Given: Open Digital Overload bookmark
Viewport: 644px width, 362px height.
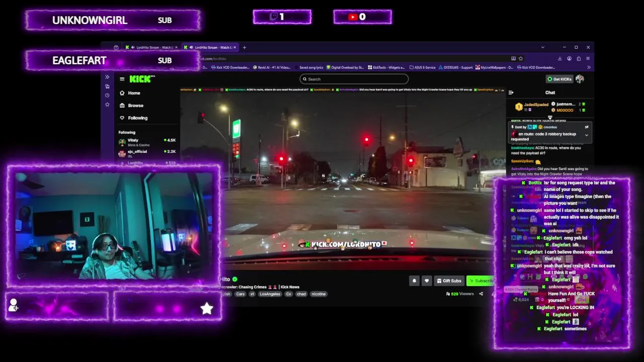Looking at the screenshot, I should (x=345, y=67).
